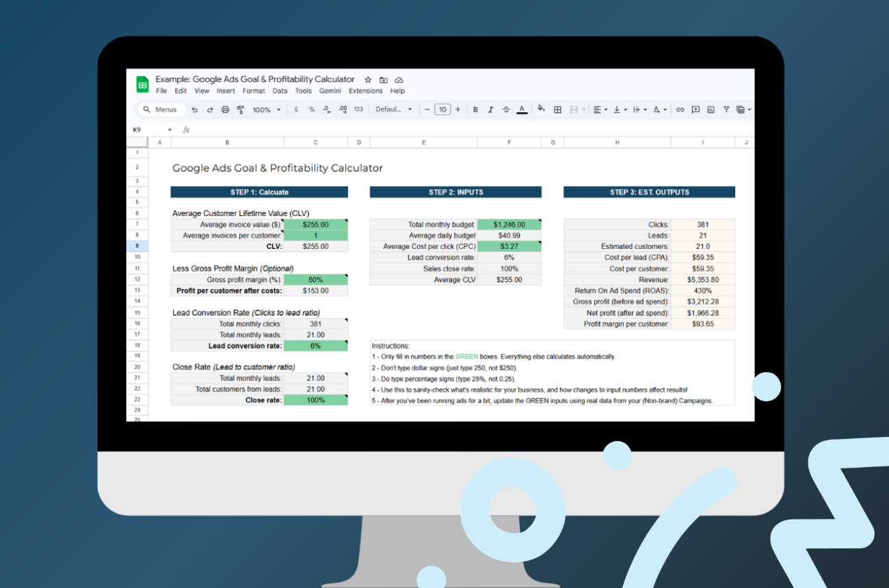Insert a comment from the toolbar
This screenshot has height=588, width=889.
[x=695, y=109]
